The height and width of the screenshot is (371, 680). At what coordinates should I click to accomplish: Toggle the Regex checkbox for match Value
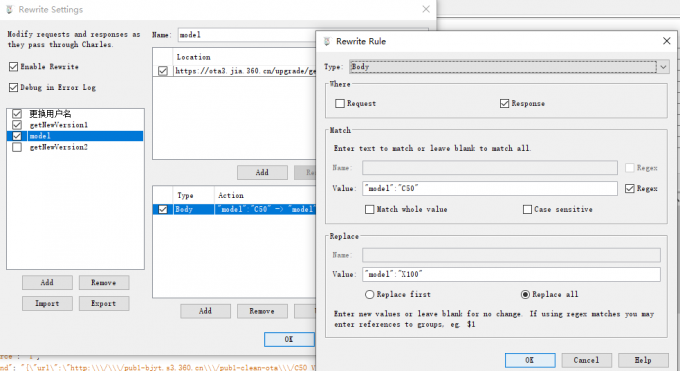click(x=630, y=188)
